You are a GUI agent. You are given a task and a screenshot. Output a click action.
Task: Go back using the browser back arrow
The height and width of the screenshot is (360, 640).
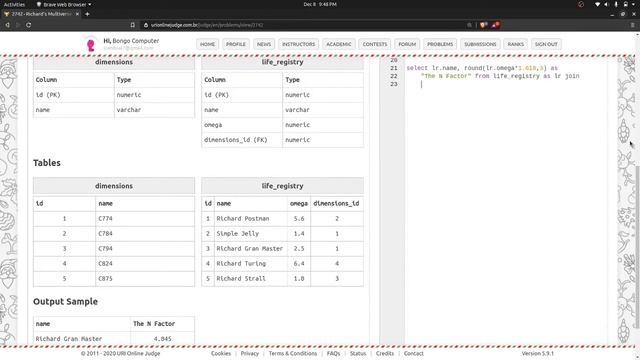pos(7,25)
